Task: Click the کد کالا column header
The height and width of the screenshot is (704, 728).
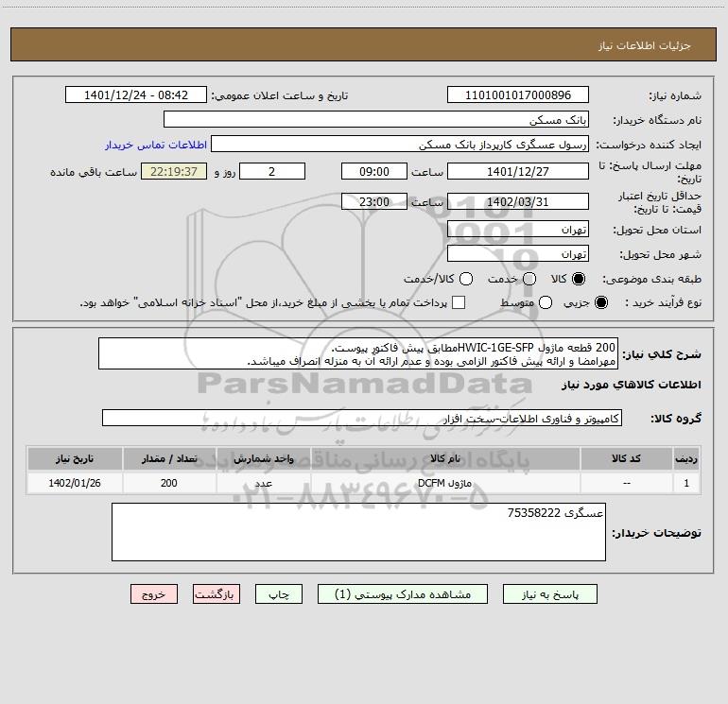Action: coord(626,458)
